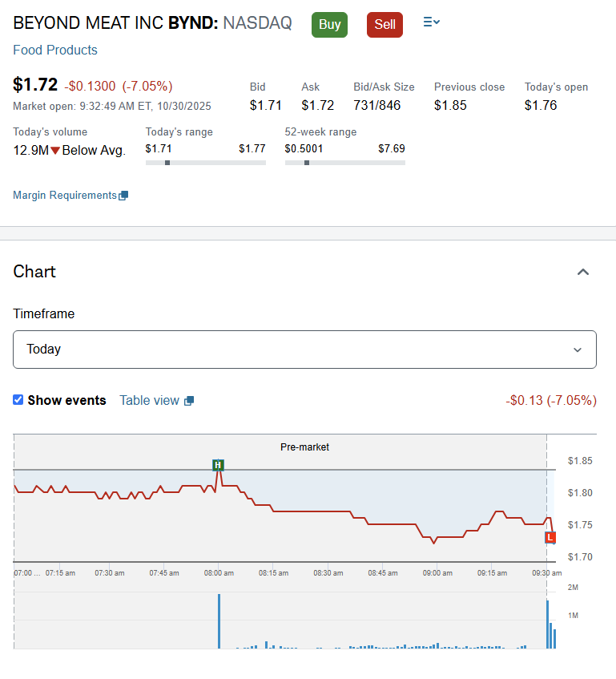
Task: Click the Today's open value $1.76
Action: point(541,105)
